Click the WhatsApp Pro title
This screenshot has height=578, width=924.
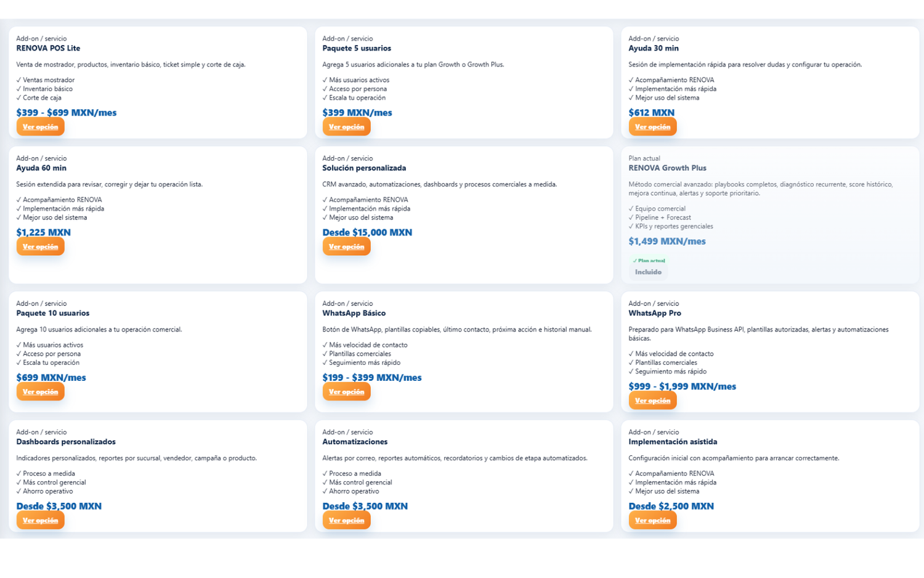tap(655, 313)
